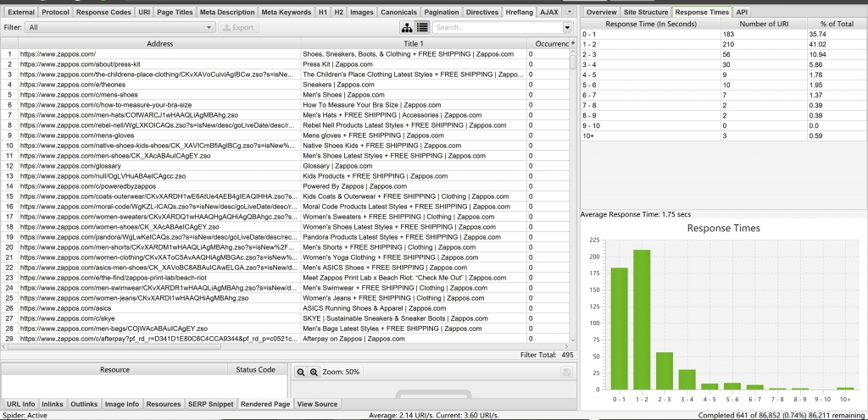The width and height of the screenshot is (868, 420).
Task: Switch to tree view icon
Action: [407, 27]
